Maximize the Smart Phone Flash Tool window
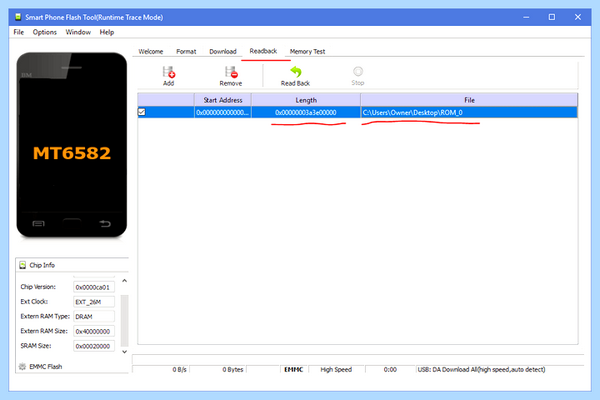This screenshot has height=400, width=600. click(552, 17)
